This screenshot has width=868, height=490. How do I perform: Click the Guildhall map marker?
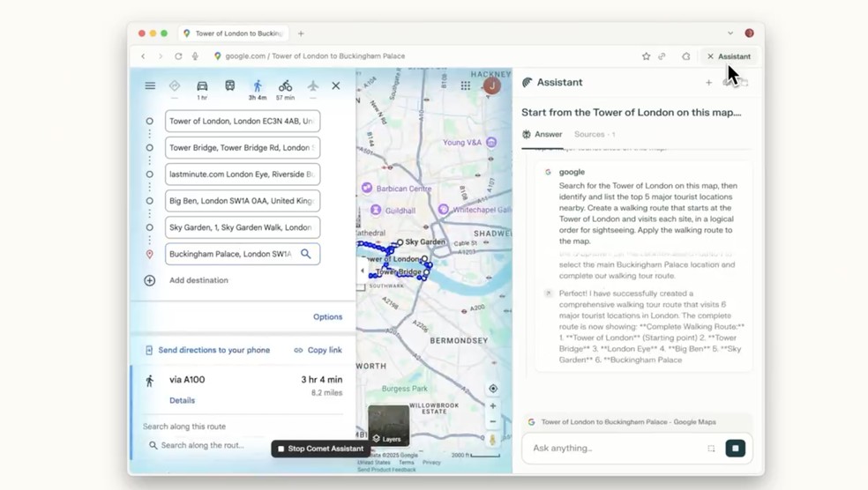click(x=375, y=210)
